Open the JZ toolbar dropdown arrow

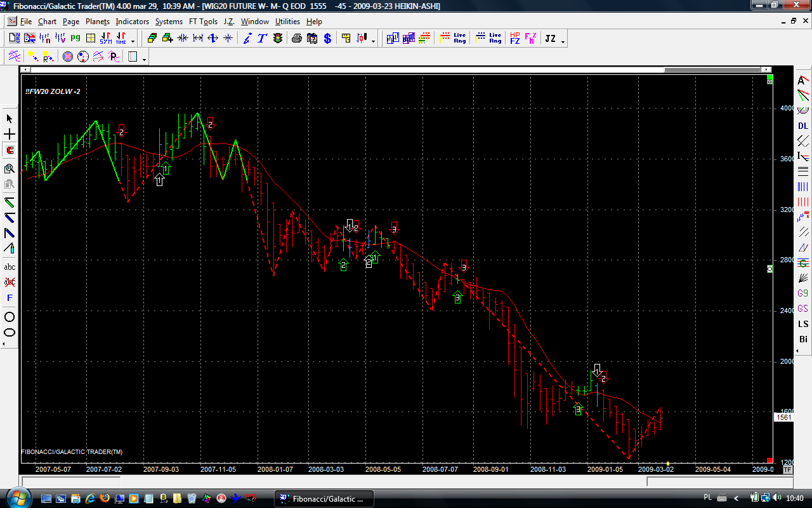563,41
